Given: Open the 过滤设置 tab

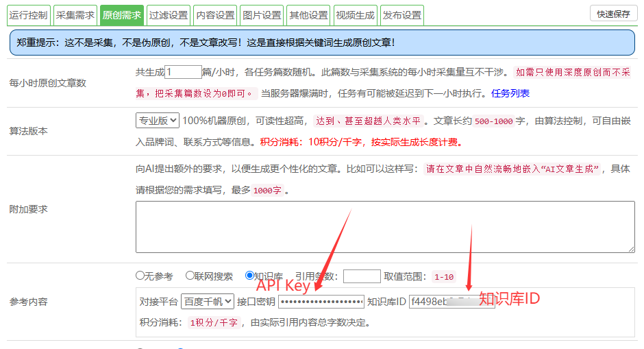Looking at the screenshot, I should pos(168,14).
